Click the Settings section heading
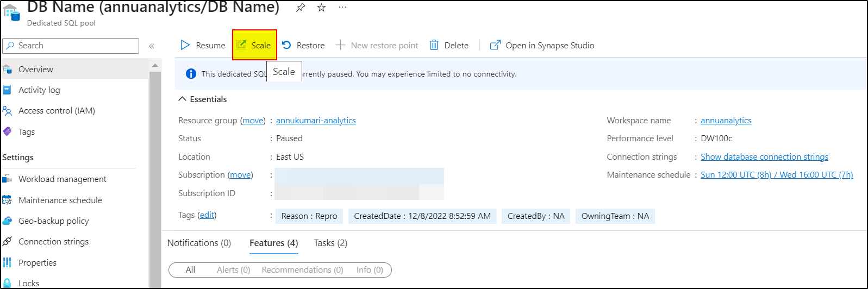 (18, 158)
